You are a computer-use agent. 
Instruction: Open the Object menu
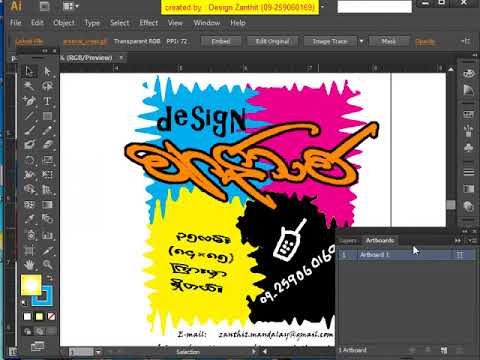coord(64,23)
